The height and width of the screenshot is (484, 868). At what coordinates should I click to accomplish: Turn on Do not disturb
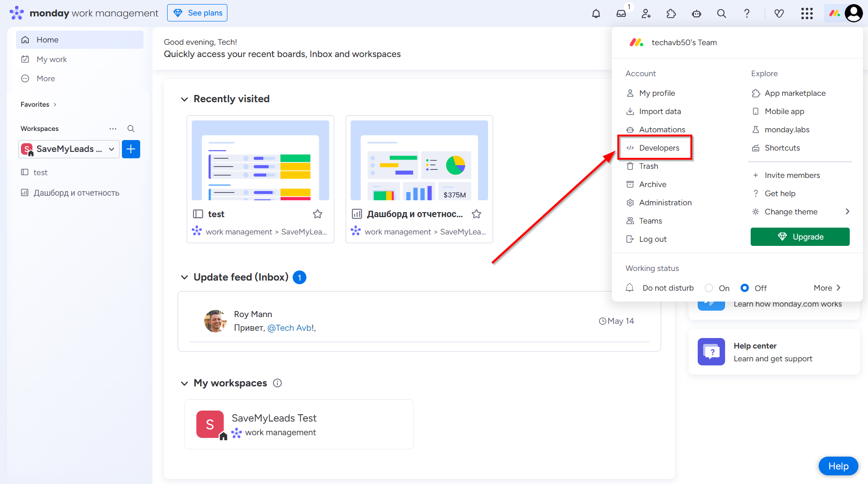(x=709, y=288)
